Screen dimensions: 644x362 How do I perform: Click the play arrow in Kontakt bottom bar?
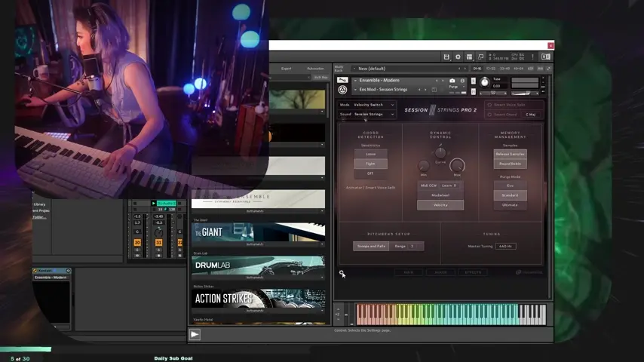coord(195,334)
